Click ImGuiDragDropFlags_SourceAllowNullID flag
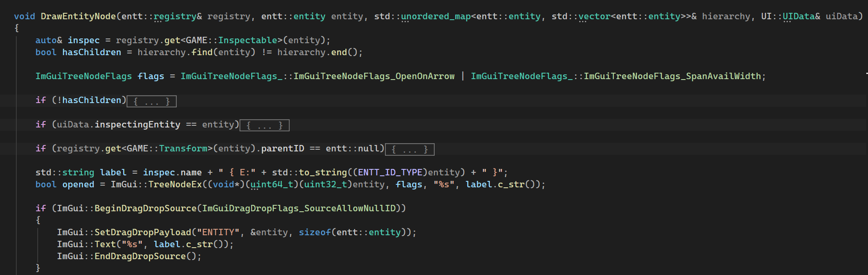 (x=299, y=208)
